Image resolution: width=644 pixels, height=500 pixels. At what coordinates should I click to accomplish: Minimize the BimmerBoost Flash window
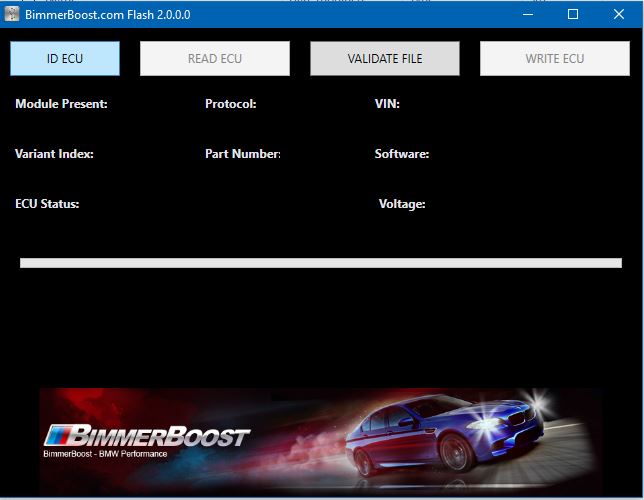click(x=527, y=15)
